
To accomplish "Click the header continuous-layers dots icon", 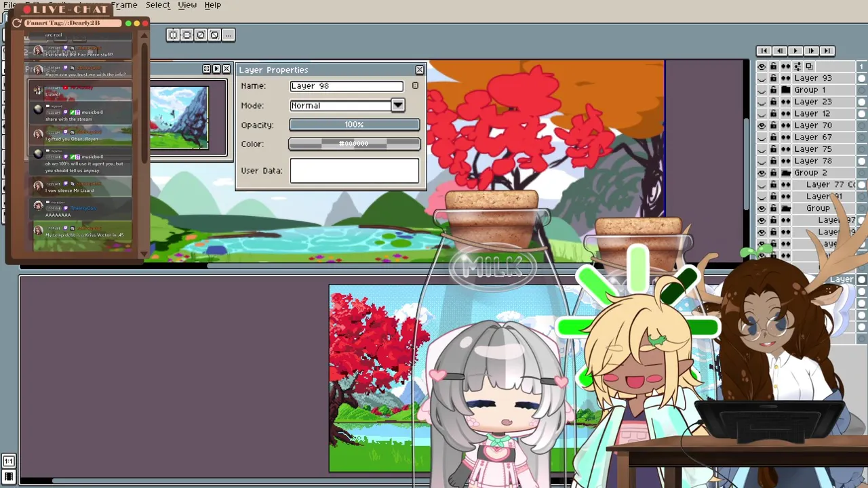I will (785, 66).
